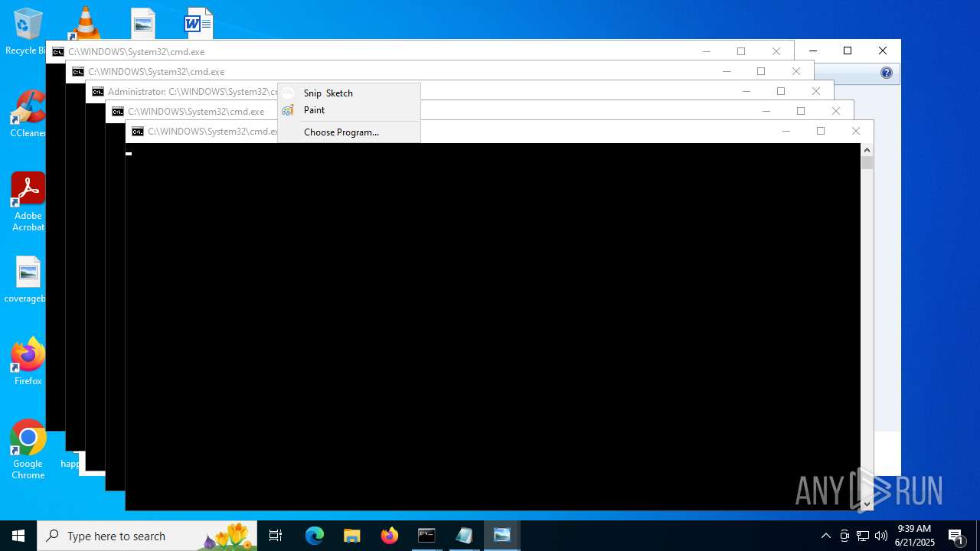The height and width of the screenshot is (551, 980).
Task: Click the front cmd scrollbar thumb
Action: [867, 162]
